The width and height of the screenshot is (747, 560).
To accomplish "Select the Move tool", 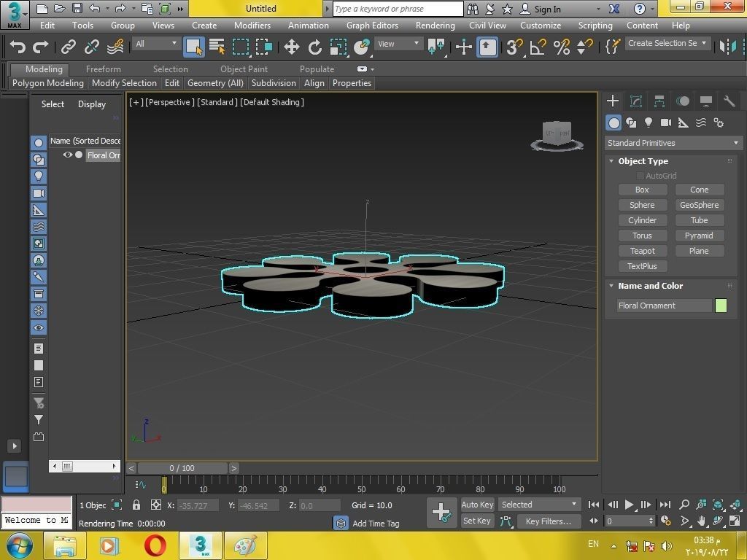I will (x=291, y=47).
